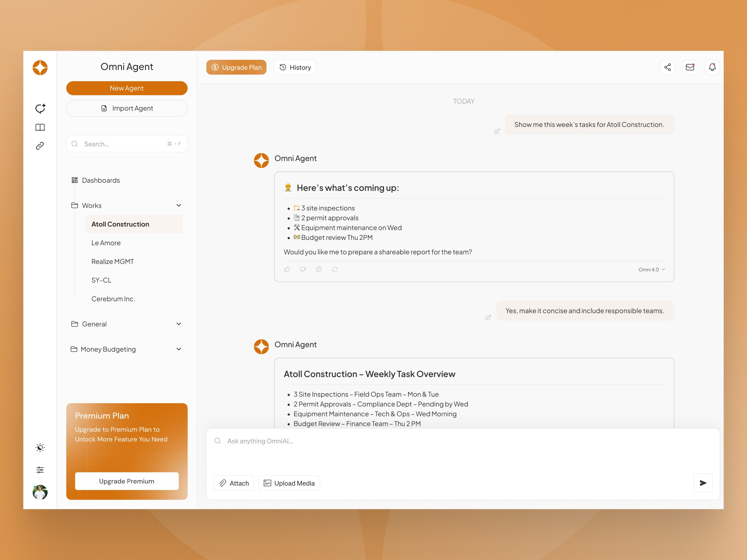The width and height of the screenshot is (747, 560).
Task: Open the Omni 4.0 model dropdown
Action: pyautogui.click(x=651, y=269)
